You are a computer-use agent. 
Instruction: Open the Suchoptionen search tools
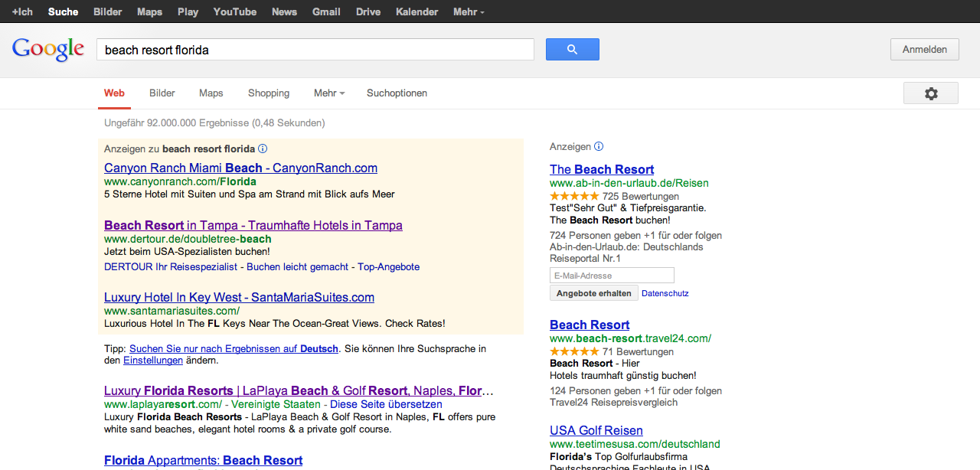397,93
